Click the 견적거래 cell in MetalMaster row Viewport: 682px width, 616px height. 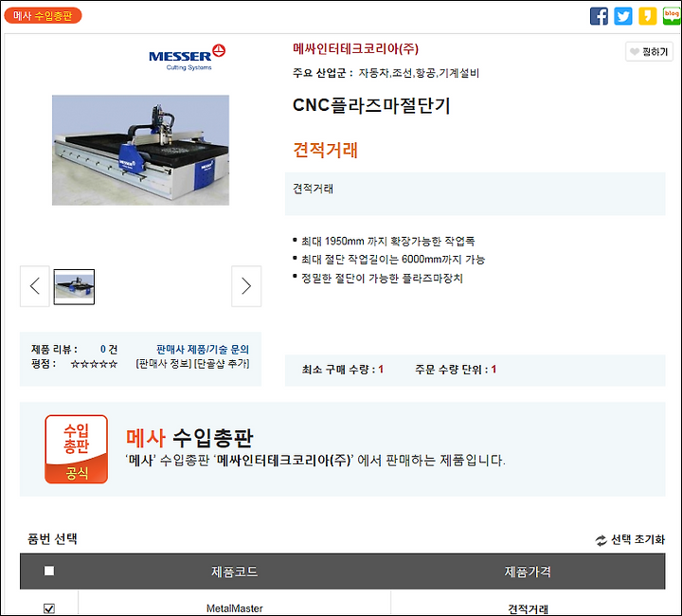point(528,608)
